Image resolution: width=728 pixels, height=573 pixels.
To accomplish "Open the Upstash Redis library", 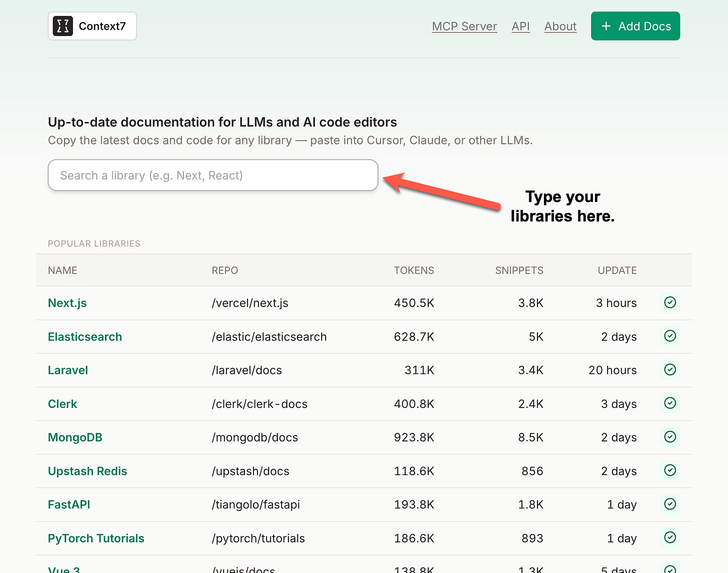I will (x=87, y=471).
